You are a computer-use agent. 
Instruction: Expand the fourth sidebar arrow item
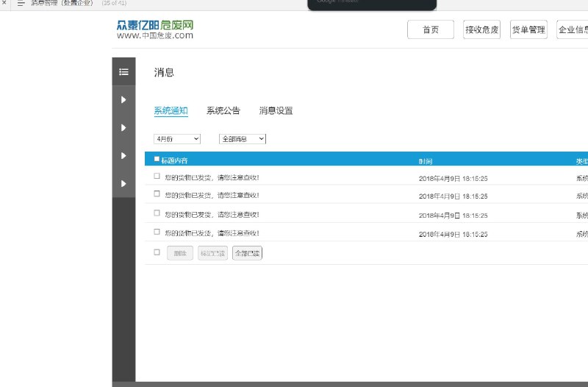click(x=123, y=183)
